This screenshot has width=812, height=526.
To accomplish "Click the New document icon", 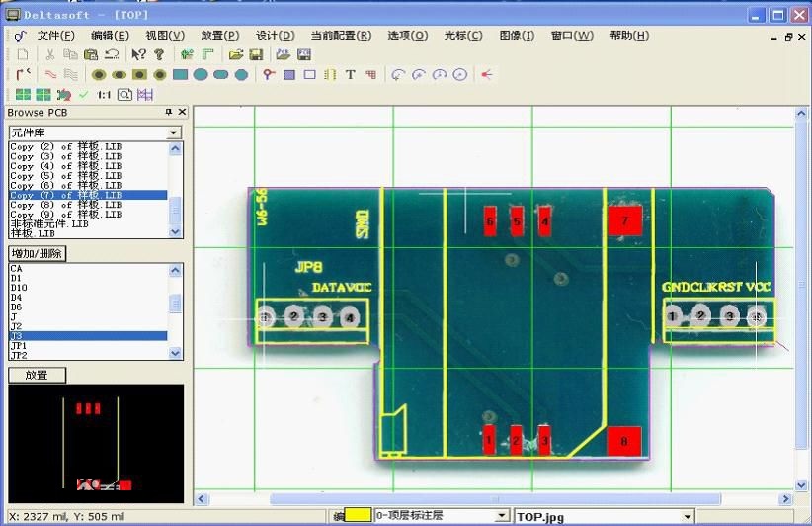I will pos(23,54).
